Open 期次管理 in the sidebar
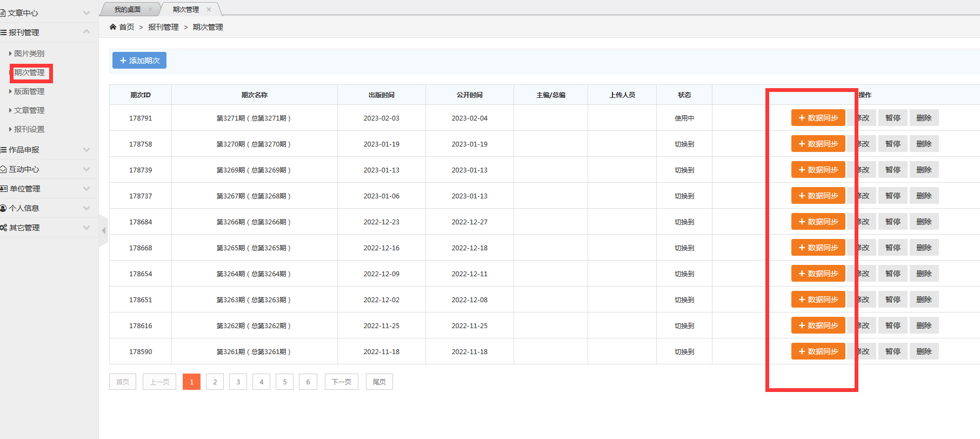Viewport: 980px width, 439px height. coord(29,72)
